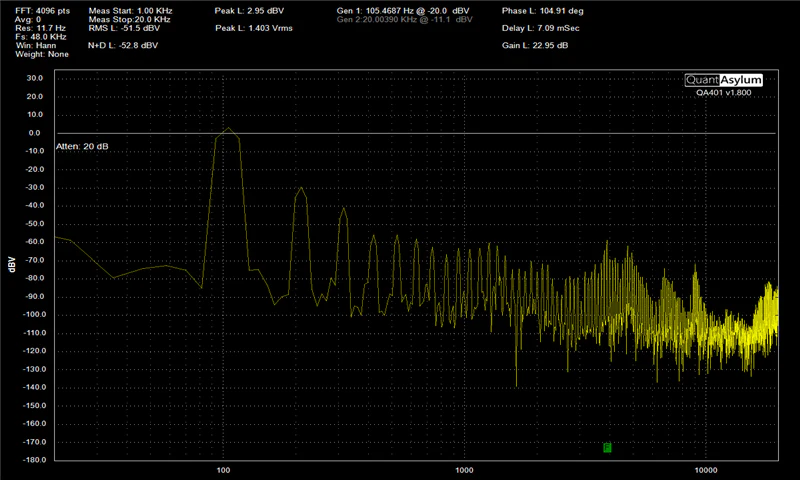Click the 'Delay L: 7.09 mSec' readout
This screenshot has width=800, height=480.
click(x=541, y=28)
